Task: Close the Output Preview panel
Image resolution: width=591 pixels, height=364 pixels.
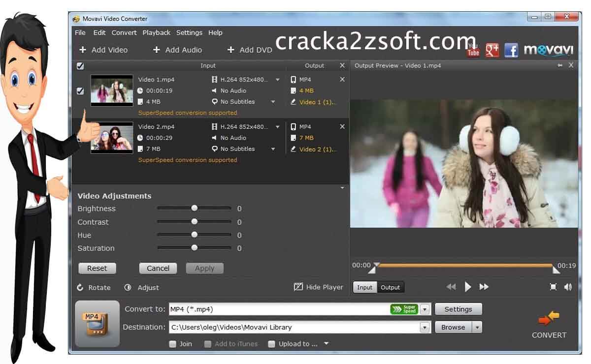Action: click(571, 65)
